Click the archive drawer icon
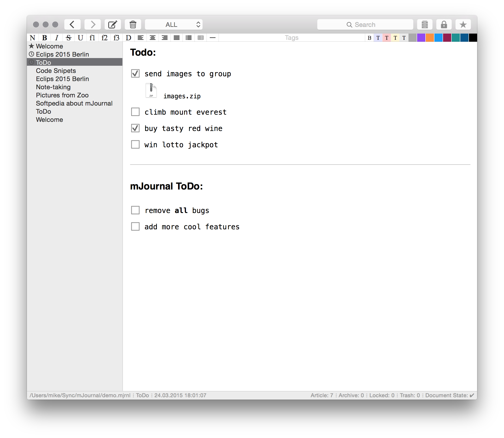The width and height of the screenshot is (504, 438). (x=425, y=24)
